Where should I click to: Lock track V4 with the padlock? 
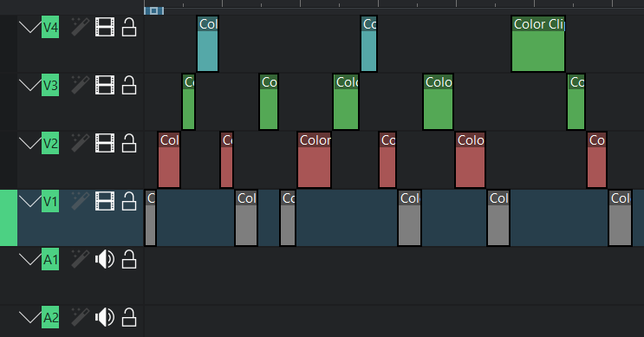[129, 27]
